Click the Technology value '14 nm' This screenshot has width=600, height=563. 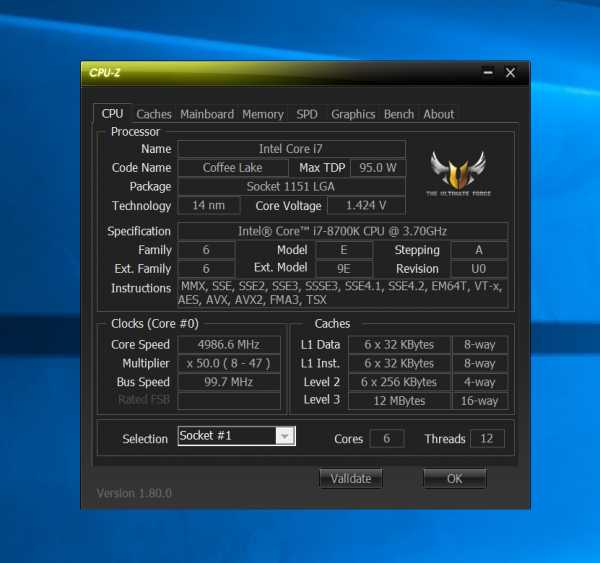[209, 206]
